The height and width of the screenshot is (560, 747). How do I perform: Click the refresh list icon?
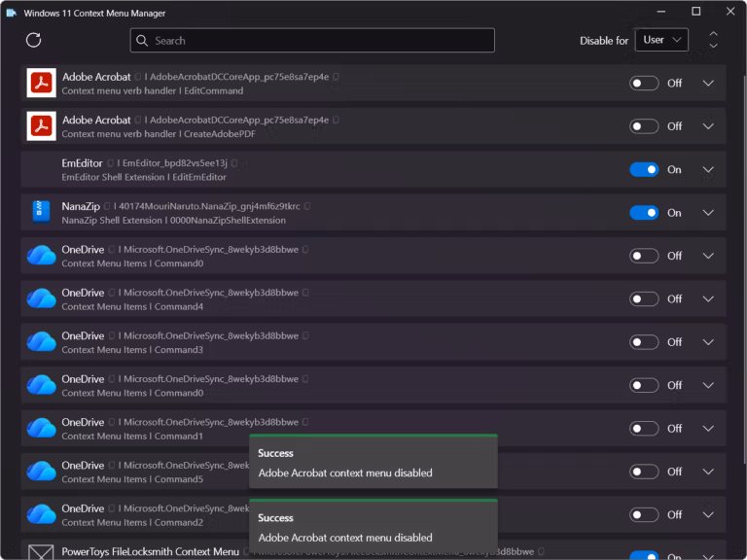click(x=33, y=41)
